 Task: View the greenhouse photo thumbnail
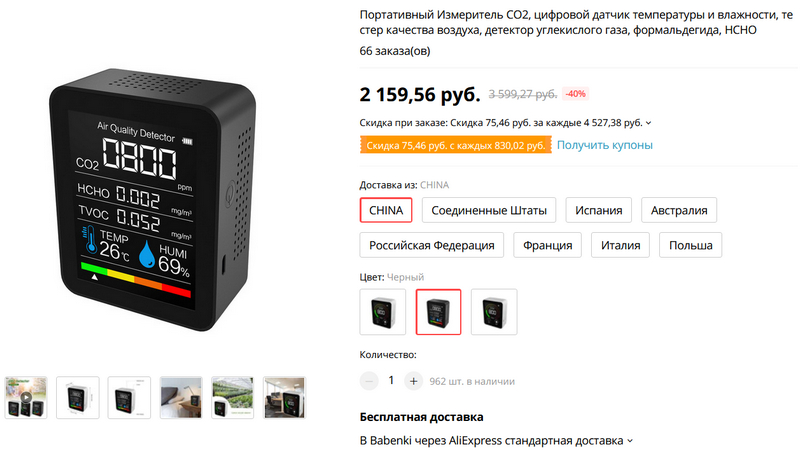click(x=233, y=397)
